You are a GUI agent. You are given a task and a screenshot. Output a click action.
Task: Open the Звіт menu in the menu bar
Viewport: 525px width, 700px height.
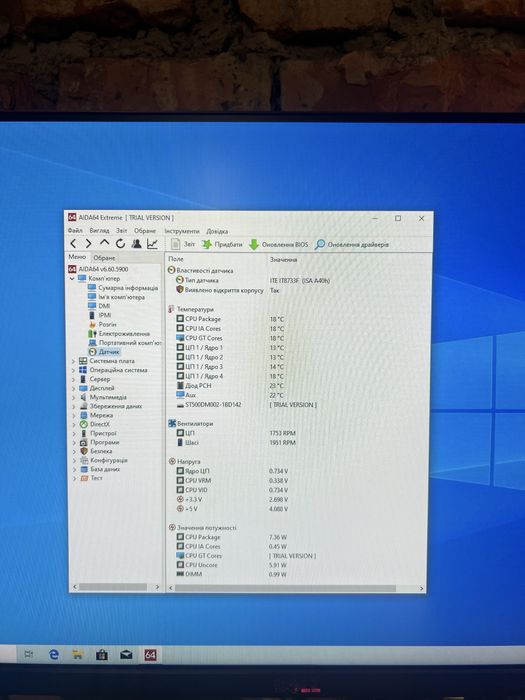[x=122, y=231]
